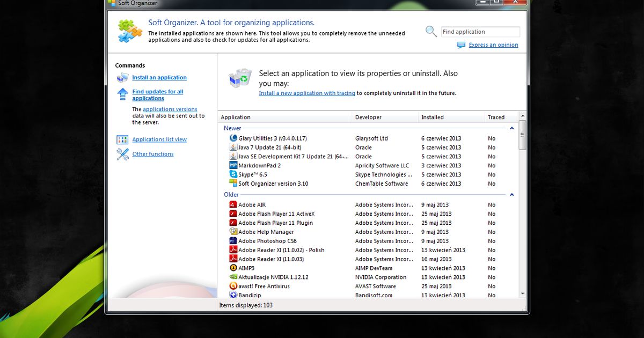The image size is (644, 338).
Task: Open Install an application
Action: (x=159, y=77)
